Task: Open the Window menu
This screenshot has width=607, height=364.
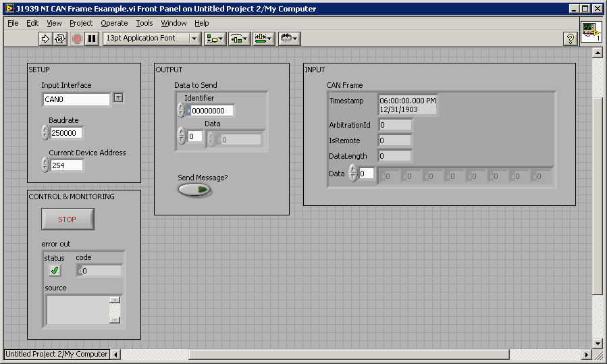Action: point(174,23)
